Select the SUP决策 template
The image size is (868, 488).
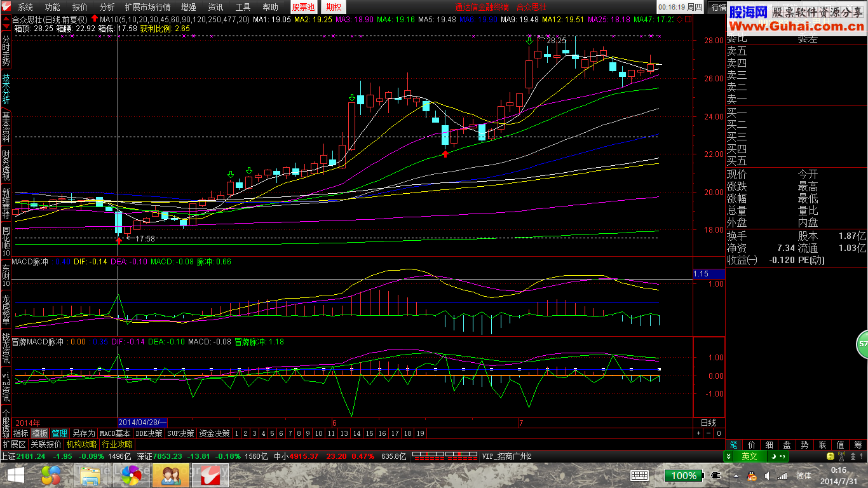click(x=180, y=433)
